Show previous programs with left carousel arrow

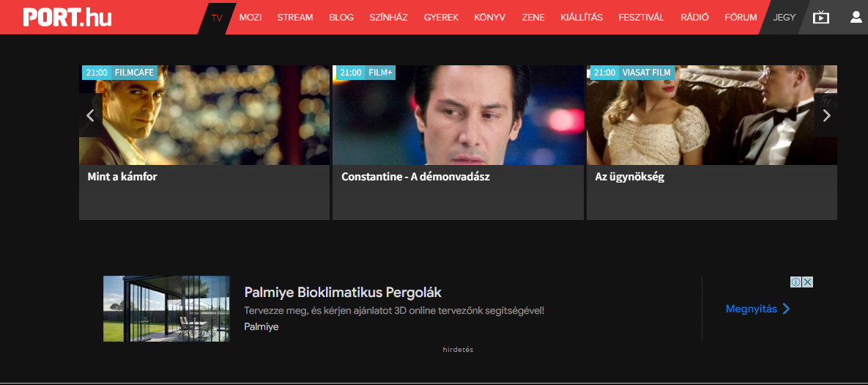pos(91,115)
